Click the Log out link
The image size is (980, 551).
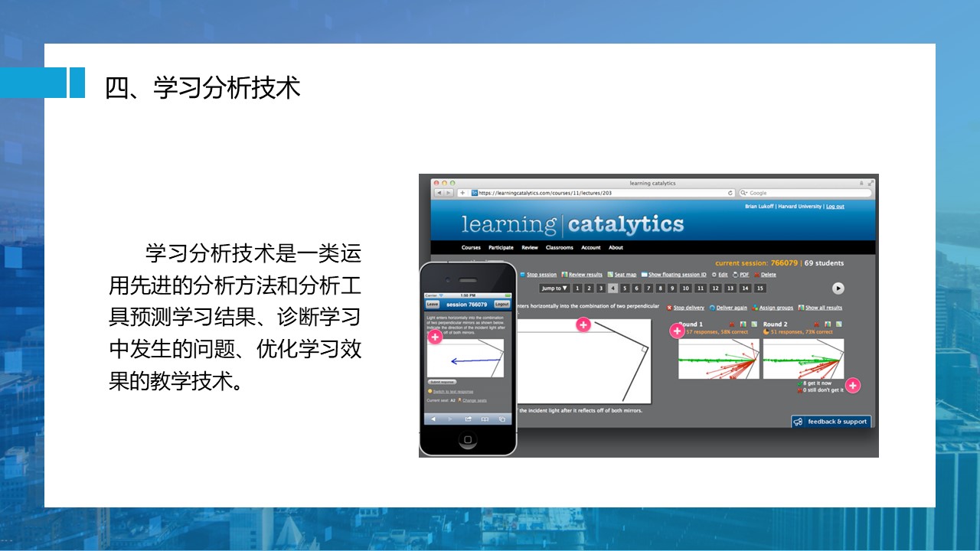(835, 207)
